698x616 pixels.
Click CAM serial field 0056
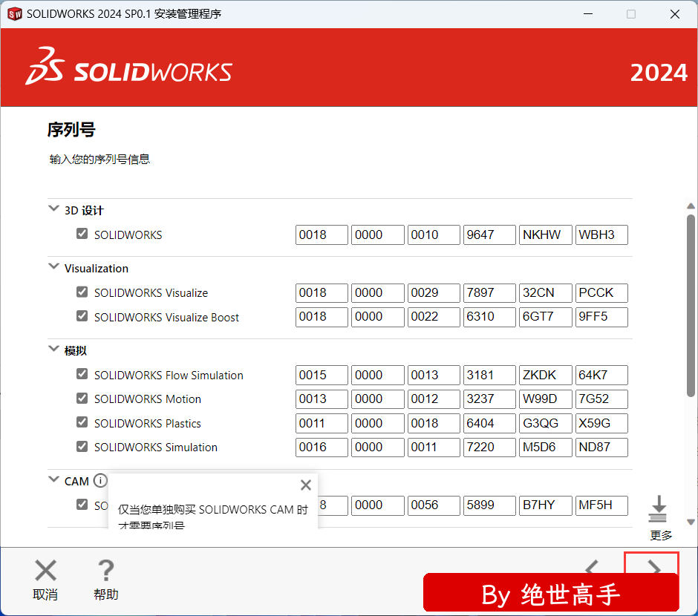coord(434,505)
